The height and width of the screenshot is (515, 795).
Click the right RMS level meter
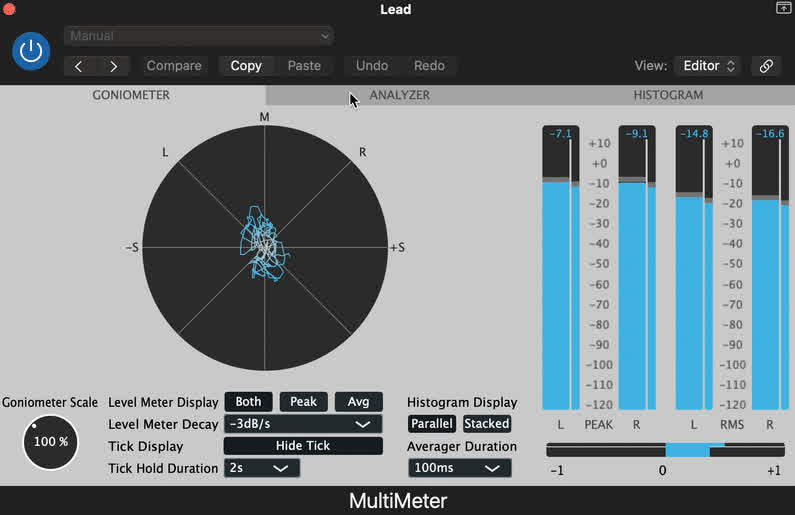point(770,268)
